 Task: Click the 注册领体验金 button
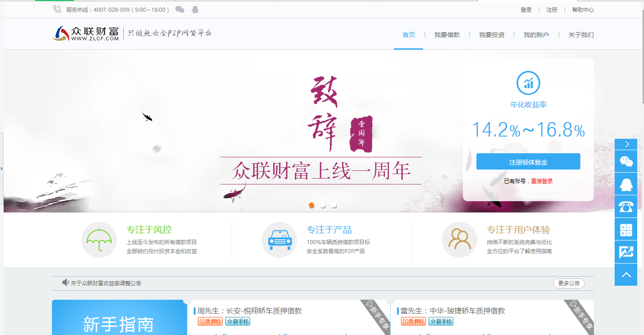coord(528,162)
